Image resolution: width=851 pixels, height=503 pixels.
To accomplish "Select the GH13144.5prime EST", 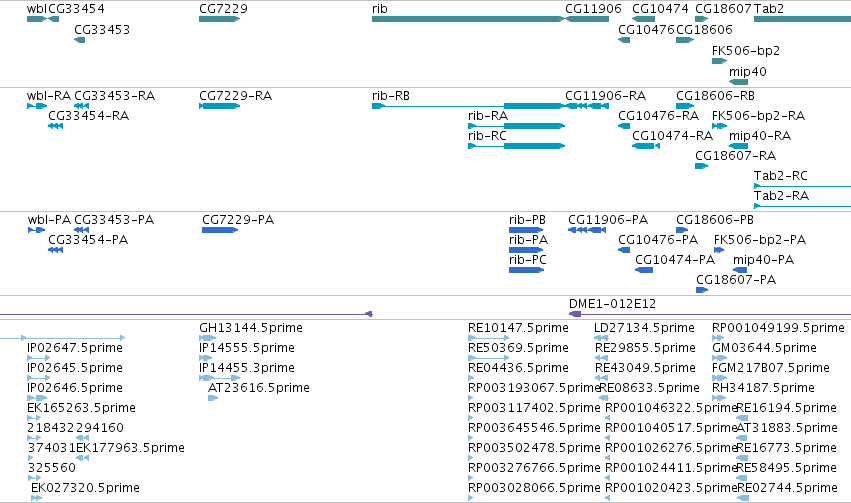I will coord(207,338).
